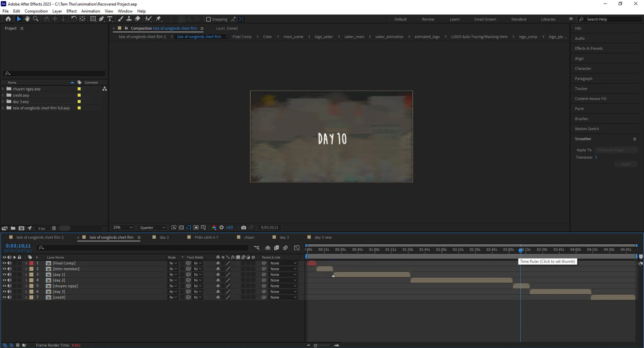Open Parent dropdown for intro member layer

283,269
